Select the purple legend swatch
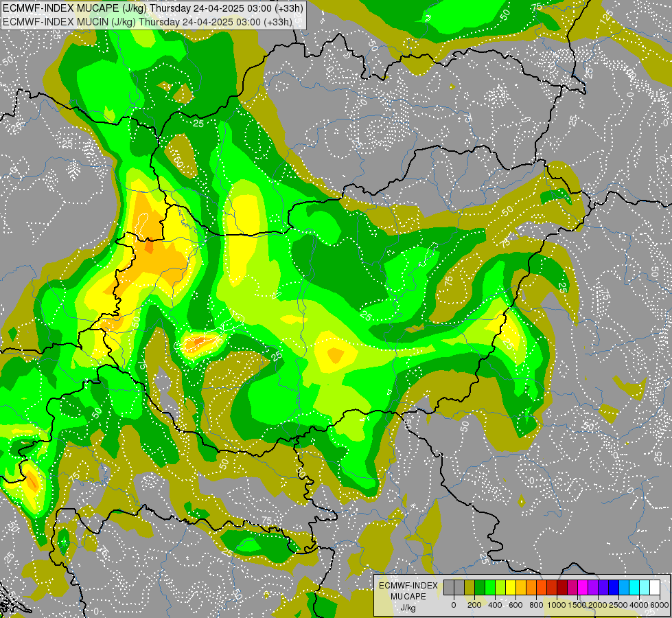This screenshot has height=618, width=672. coord(594,588)
